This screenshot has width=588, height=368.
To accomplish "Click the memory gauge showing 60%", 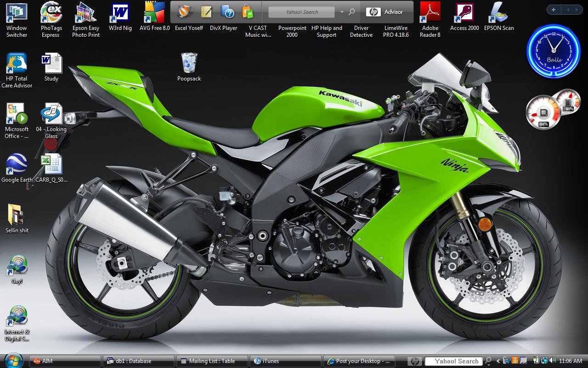I will coord(569,102).
